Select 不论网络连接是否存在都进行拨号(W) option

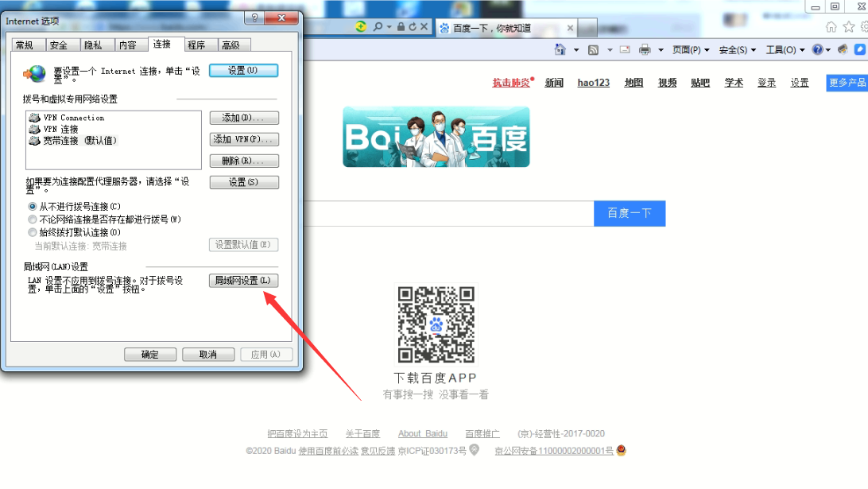point(33,219)
